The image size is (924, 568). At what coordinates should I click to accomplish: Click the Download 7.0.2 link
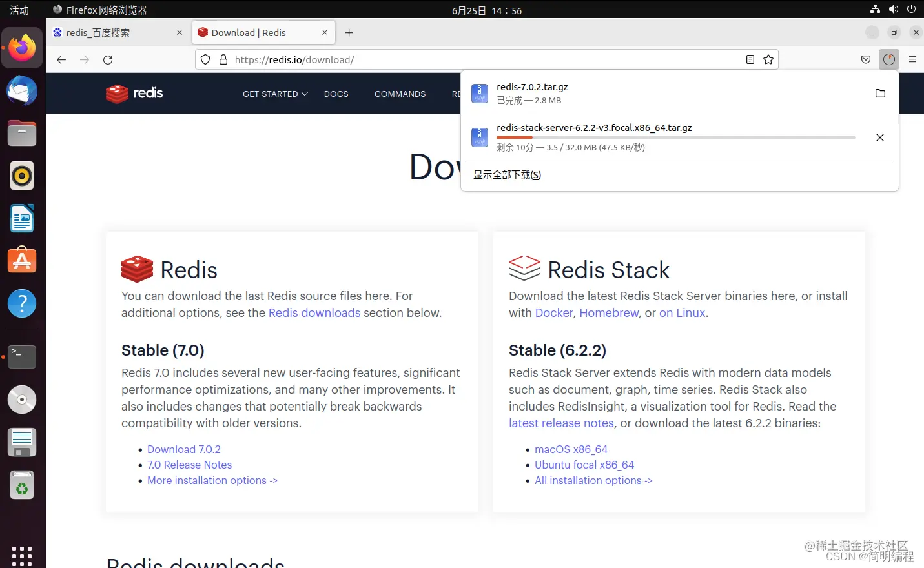pos(183,449)
